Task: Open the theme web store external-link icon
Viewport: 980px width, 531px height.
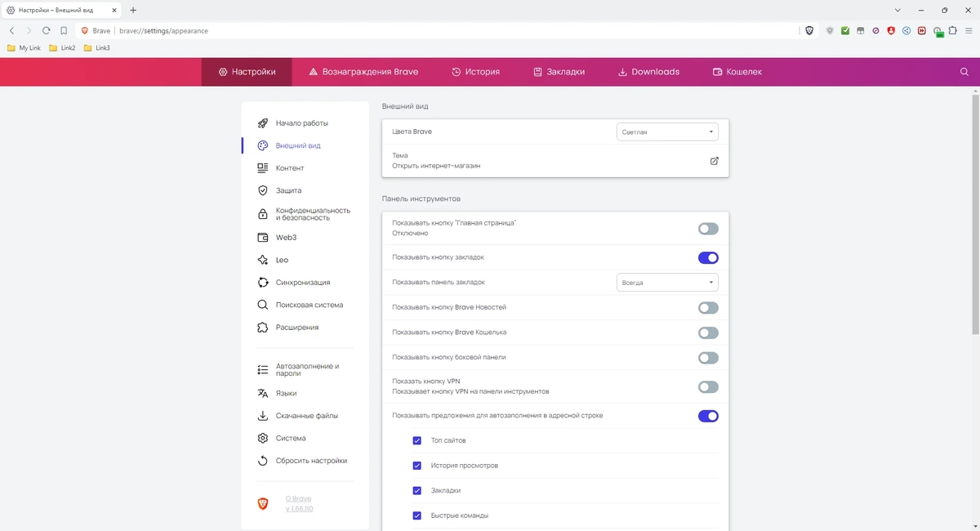Action: tap(714, 161)
